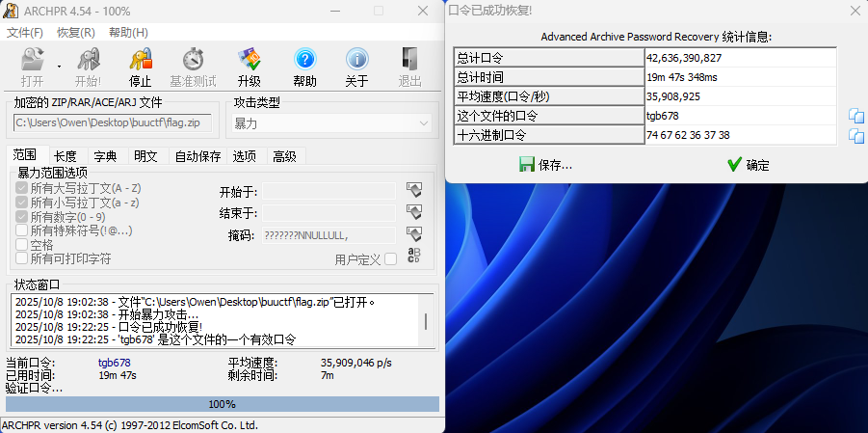Enable the 用户定义 checkbox

[391, 258]
